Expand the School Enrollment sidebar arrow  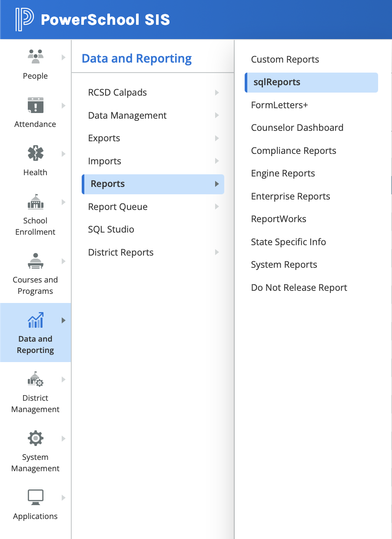pos(63,202)
